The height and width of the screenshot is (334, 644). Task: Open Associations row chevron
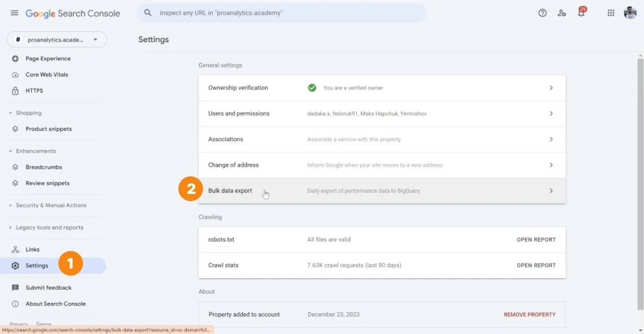(551, 139)
